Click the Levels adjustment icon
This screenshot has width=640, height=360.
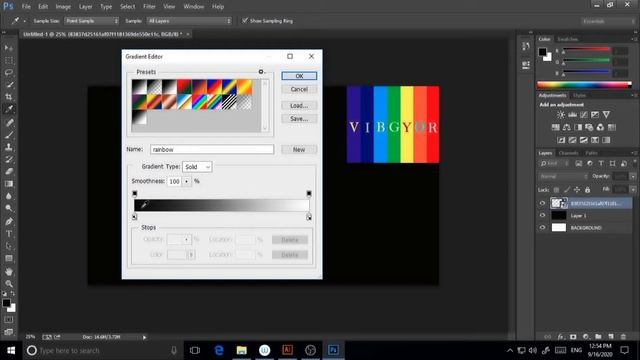[572, 115]
